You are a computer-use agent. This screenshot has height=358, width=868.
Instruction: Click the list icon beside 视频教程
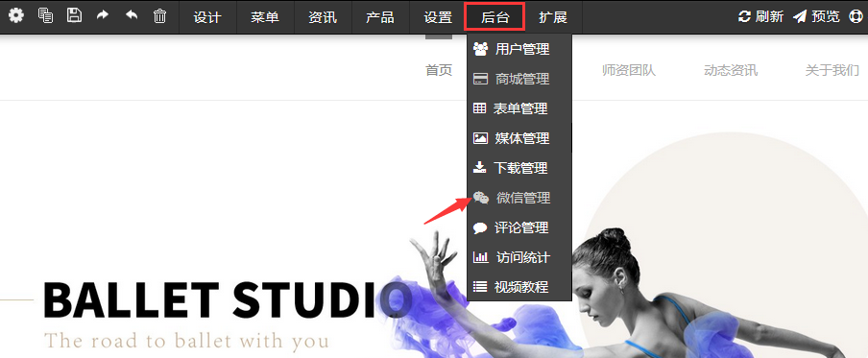[x=479, y=287]
